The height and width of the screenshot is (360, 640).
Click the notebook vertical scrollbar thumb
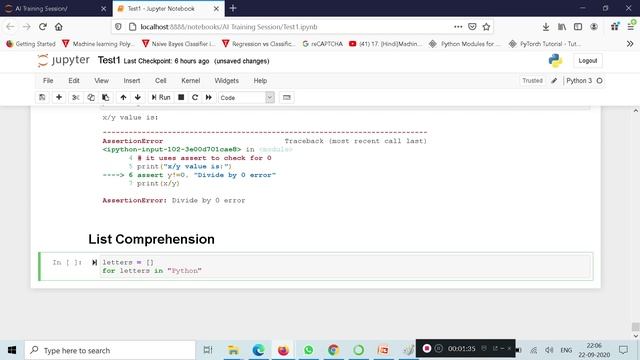[636, 327]
